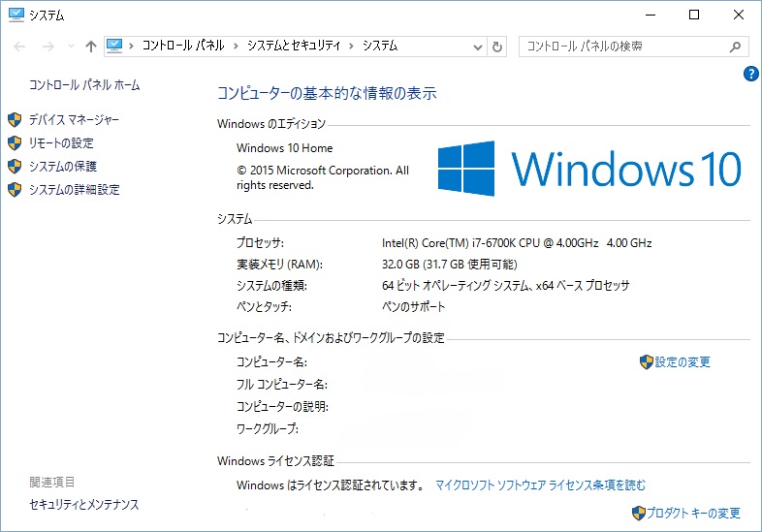Click the 関連項目 heading
Image resolution: width=762 pixels, height=532 pixels.
pyautogui.click(x=52, y=482)
